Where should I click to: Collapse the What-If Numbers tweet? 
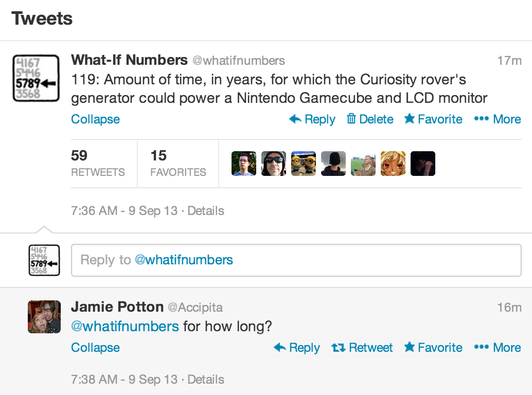click(x=95, y=119)
